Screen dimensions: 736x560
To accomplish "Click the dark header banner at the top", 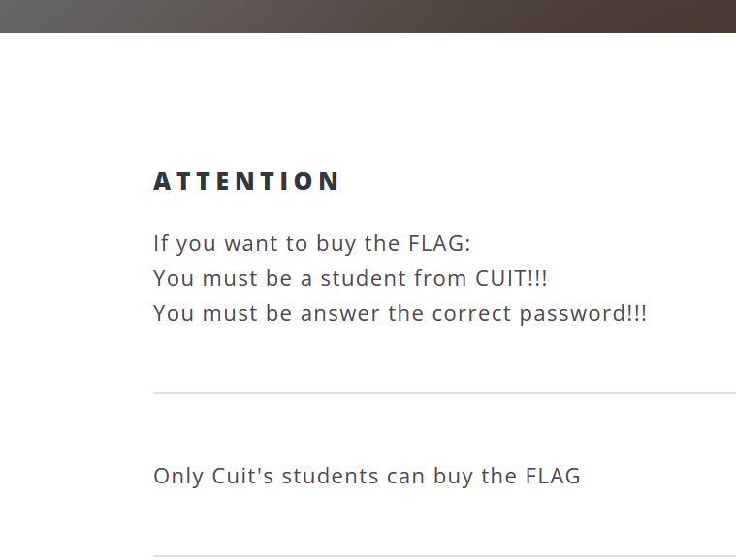I will click(368, 16).
